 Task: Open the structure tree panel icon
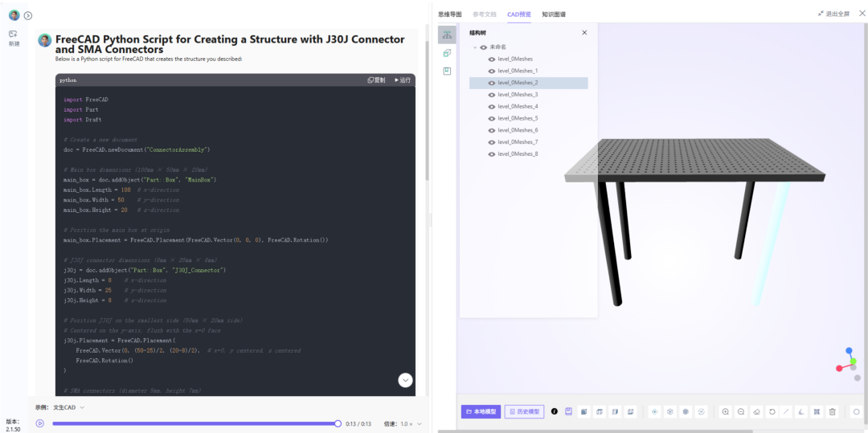447,35
